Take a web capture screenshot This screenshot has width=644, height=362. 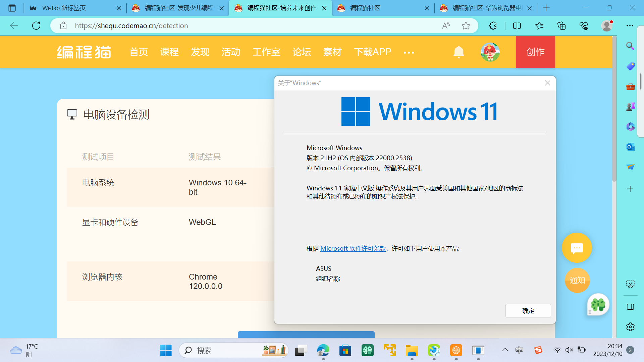point(630,284)
